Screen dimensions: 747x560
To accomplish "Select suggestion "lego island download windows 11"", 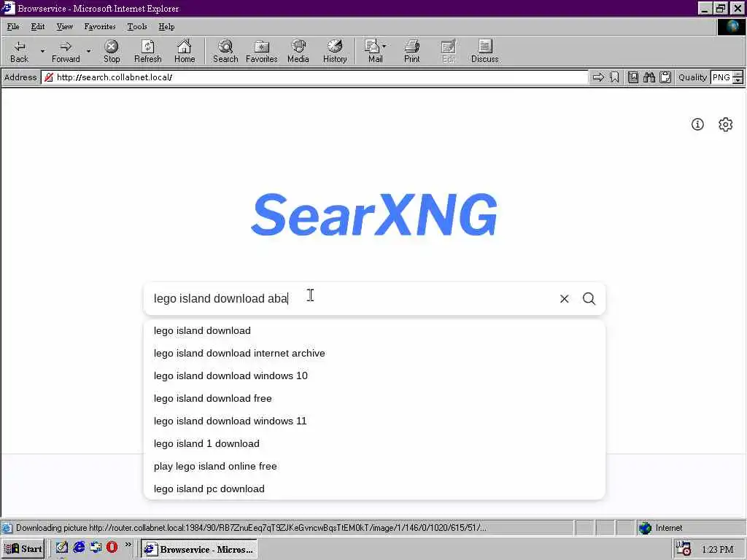I will tap(374, 421).
